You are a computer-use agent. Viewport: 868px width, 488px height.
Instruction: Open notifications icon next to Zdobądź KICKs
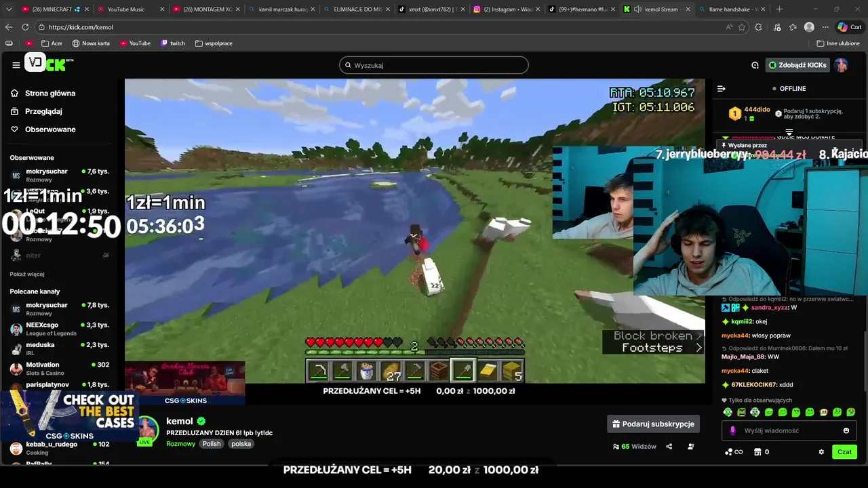[755, 65]
